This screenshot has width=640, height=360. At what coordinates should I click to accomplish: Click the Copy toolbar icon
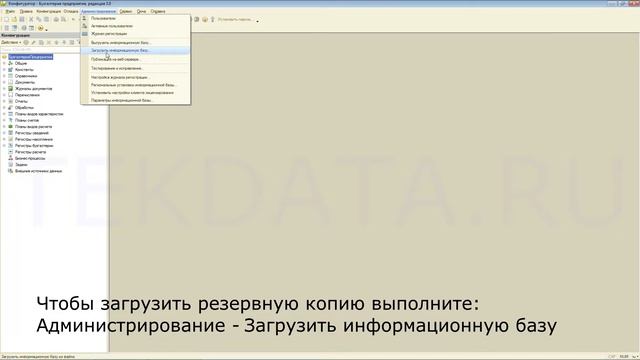tap(39, 19)
